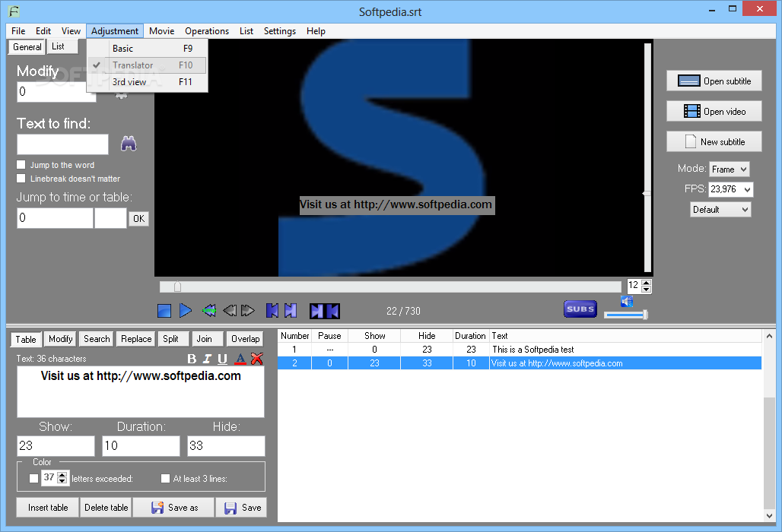The height and width of the screenshot is (532, 782).
Task: Select Translator in the Adjustment menu
Action: pyautogui.click(x=147, y=65)
